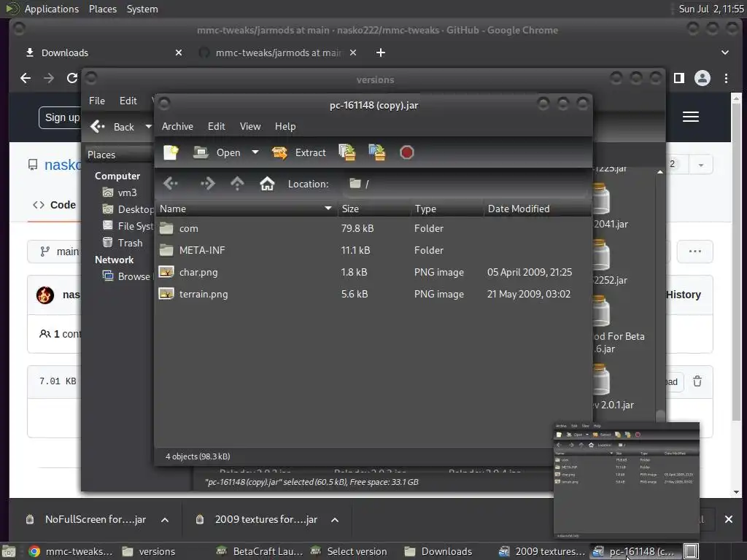The image size is (747, 560).
Task: Click the Open archive button
Action: click(217, 152)
